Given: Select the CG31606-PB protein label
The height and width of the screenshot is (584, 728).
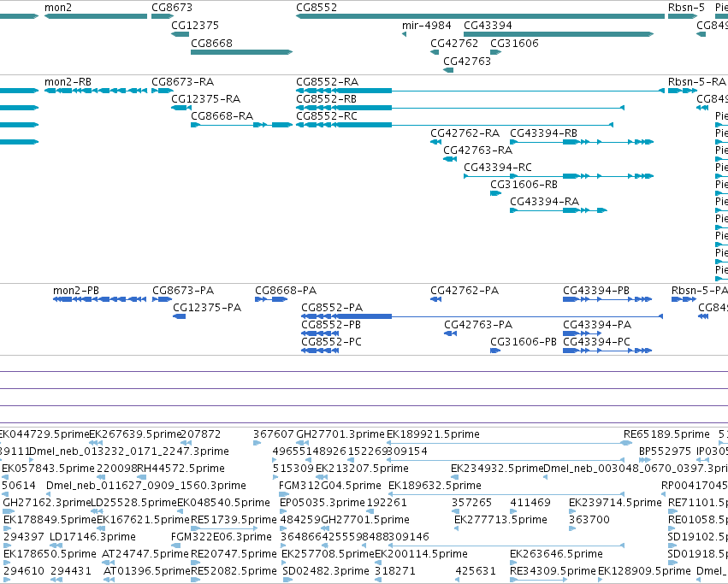Looking at the screenshot, I should pyautogui.click(x=524, y=342).
